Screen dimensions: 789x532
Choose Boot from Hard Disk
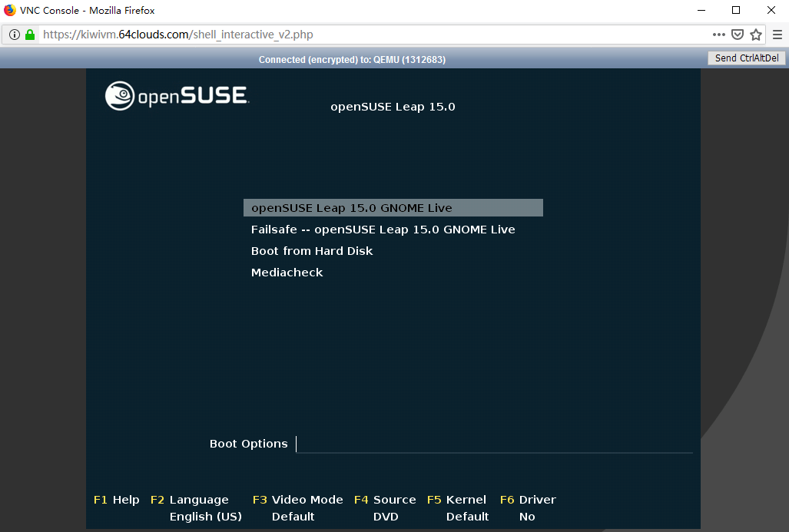pos(312,251)
